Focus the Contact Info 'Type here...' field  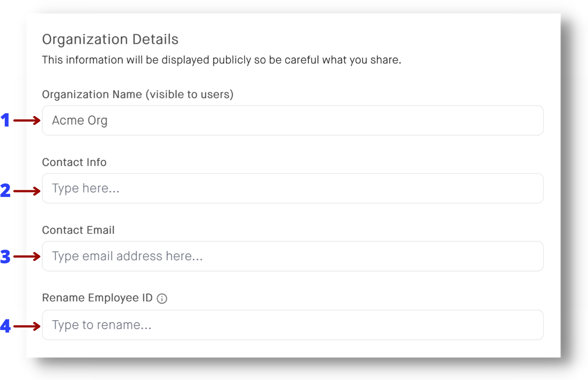coord(292,188)
